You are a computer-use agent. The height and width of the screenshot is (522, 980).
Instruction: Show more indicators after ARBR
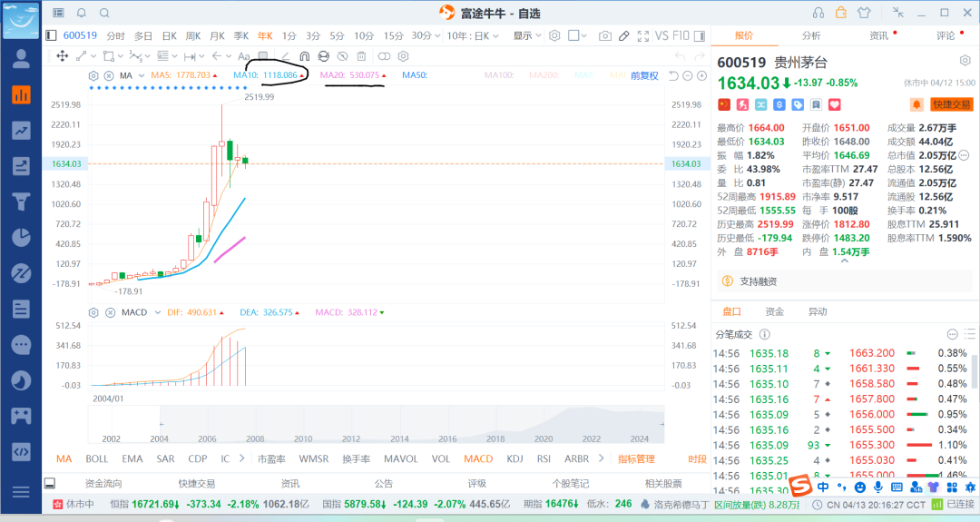point(601,458)
